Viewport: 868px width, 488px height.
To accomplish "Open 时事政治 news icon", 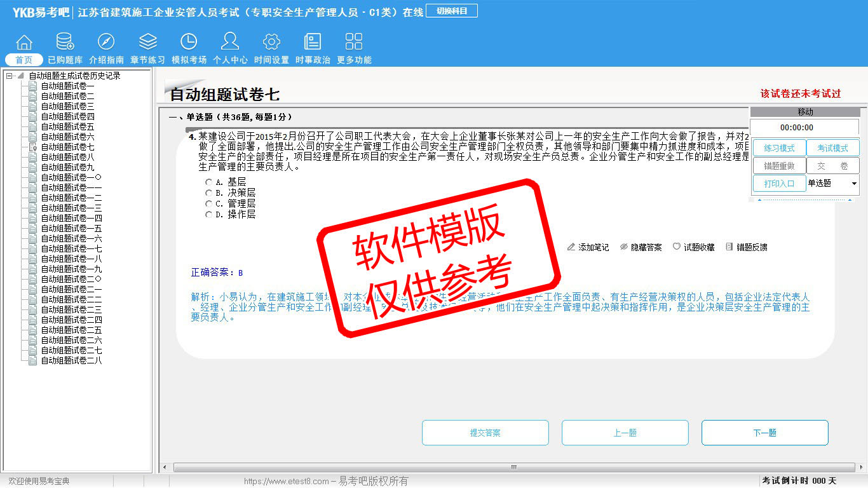I will point(313,43).
